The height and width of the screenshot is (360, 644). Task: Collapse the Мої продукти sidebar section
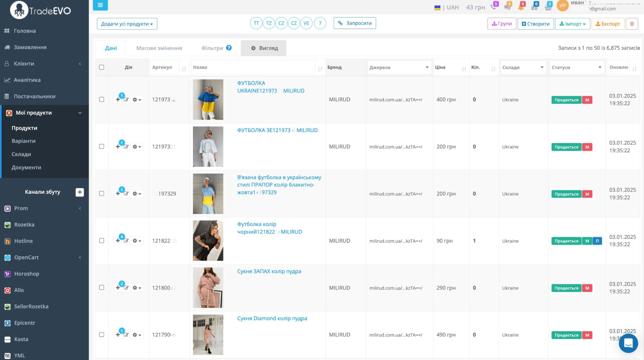click(x=44, y=113)
